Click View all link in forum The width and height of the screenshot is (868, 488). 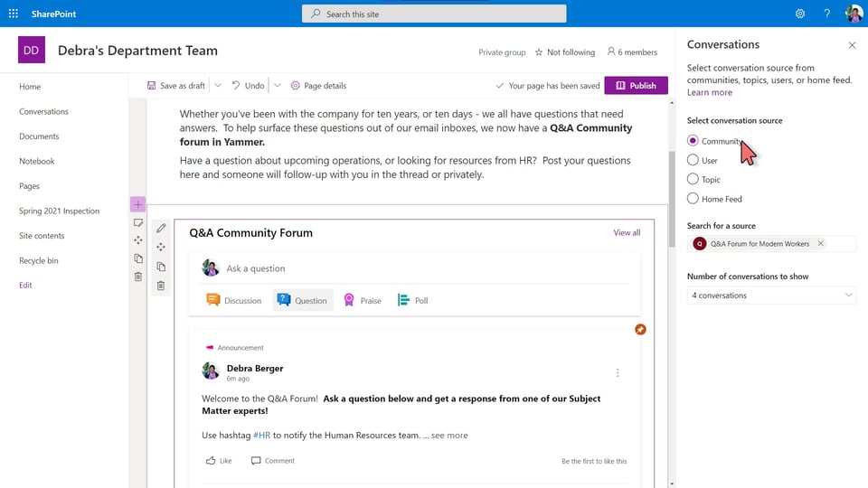pyautogui.click(x=627, y=232)
